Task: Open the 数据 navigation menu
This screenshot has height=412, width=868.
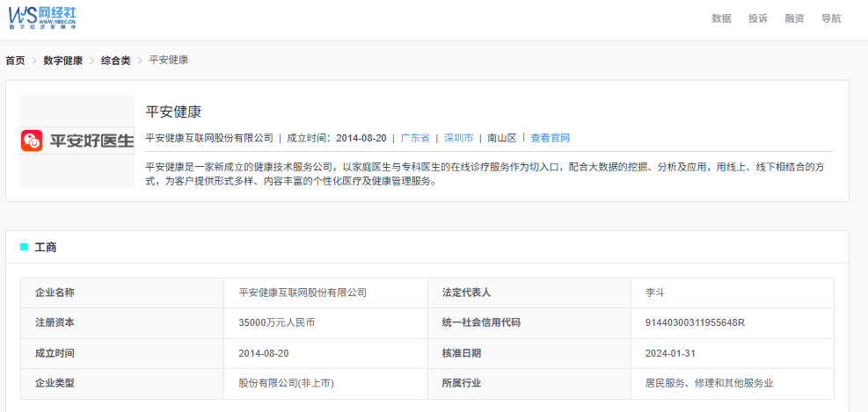Action: pyautogui.click(x=721, y=18)
